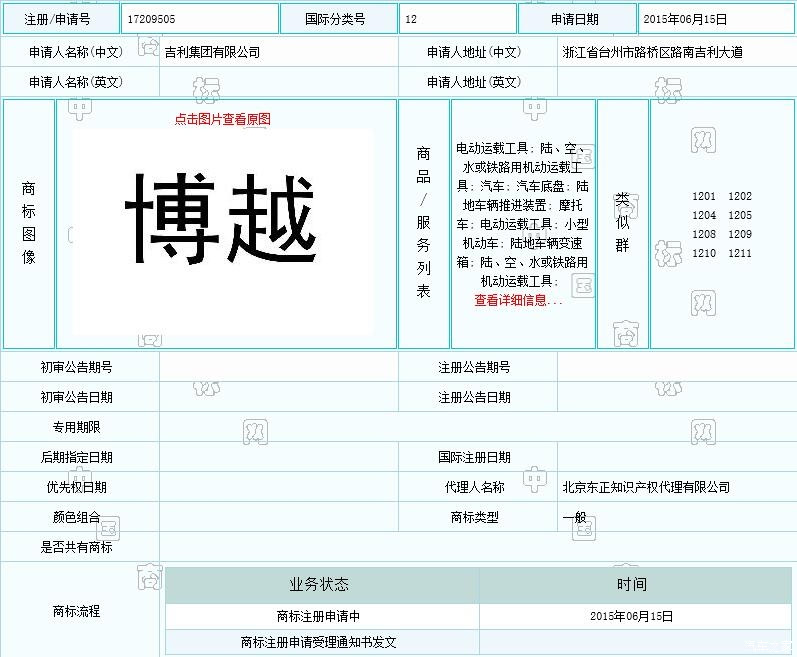Select the date in the 商标注册申请中 row
The width and height of the screenshot is (797, 657).
tap(631, 616)
